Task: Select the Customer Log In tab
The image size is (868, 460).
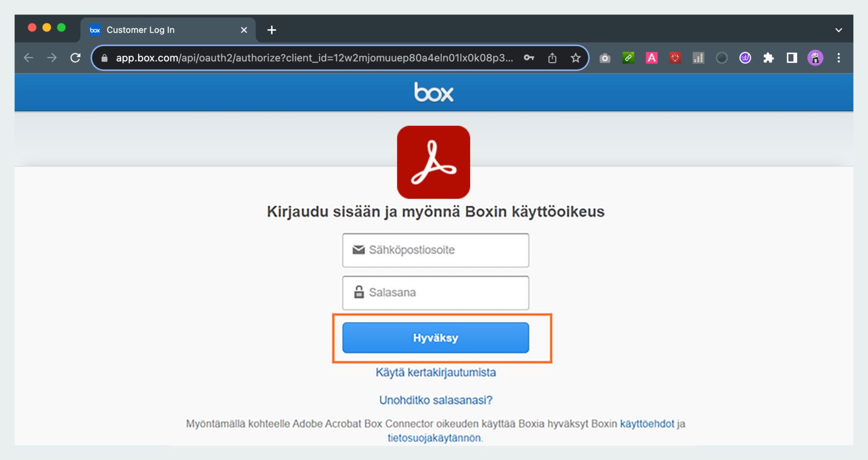Action: 168,30
